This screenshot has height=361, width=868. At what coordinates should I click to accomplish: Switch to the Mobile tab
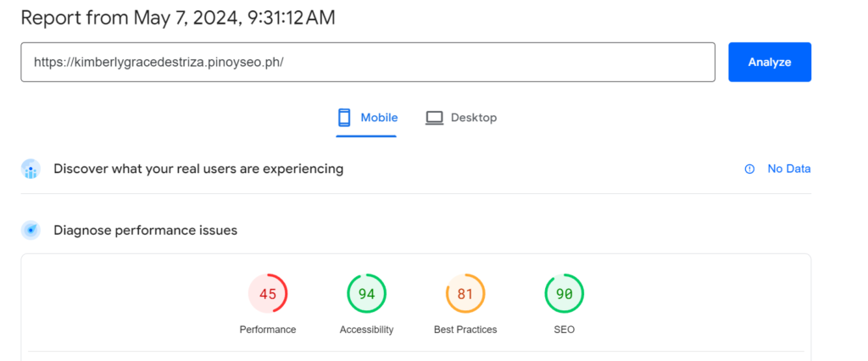click(367, 118)
